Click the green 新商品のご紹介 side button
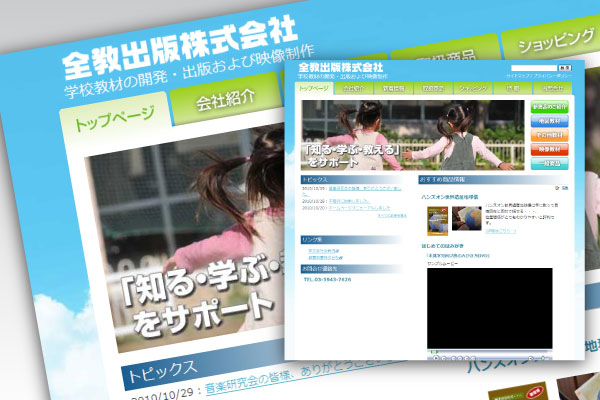 point(549,107)
